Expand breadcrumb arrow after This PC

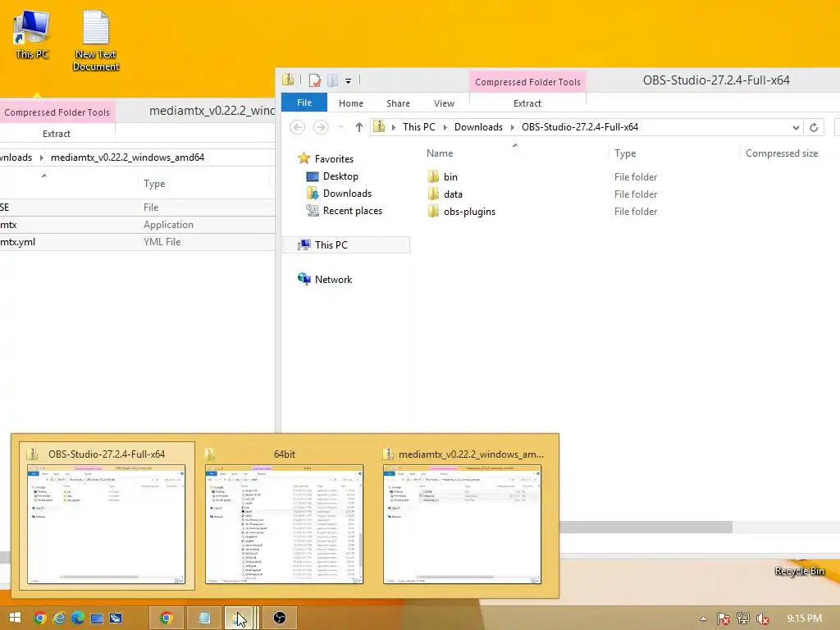445,127
